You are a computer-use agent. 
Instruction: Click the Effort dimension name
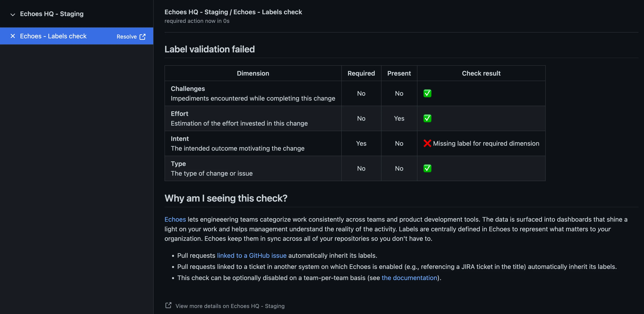click(180, 114)
